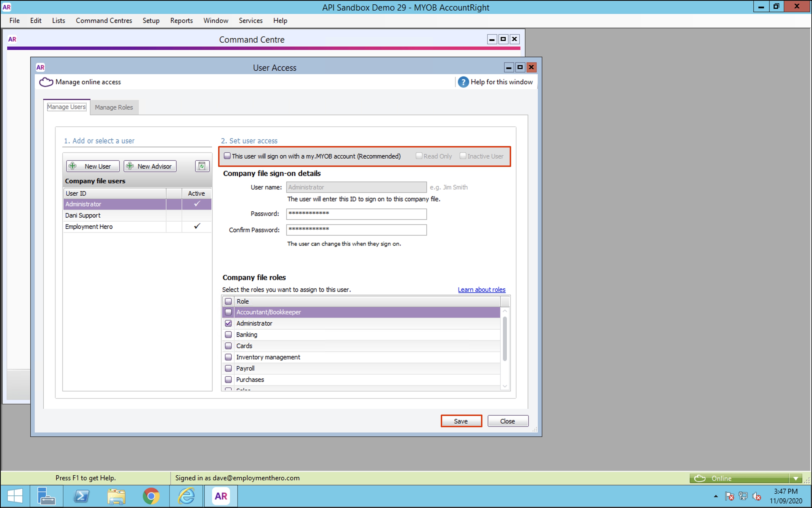The height and width of the screenshot is (508, 812).
Task: Open Google Chrome from the taskbar
Action: [x=151, y=496]
